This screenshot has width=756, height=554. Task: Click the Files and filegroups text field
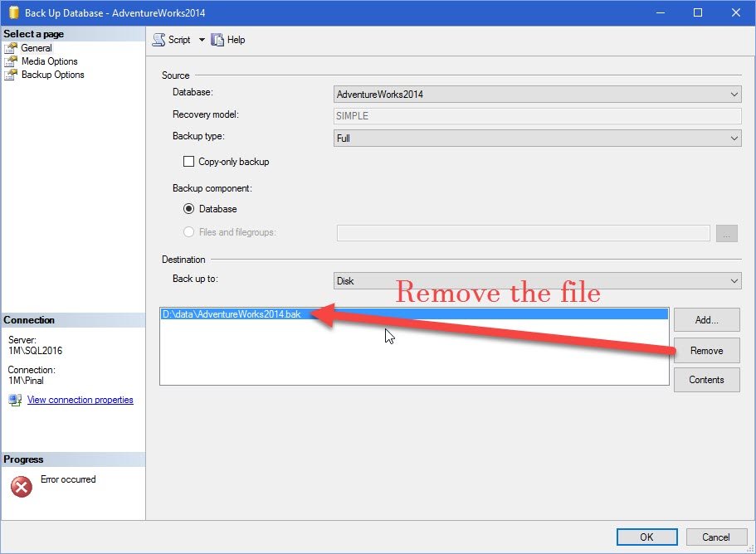click(523, 233)
